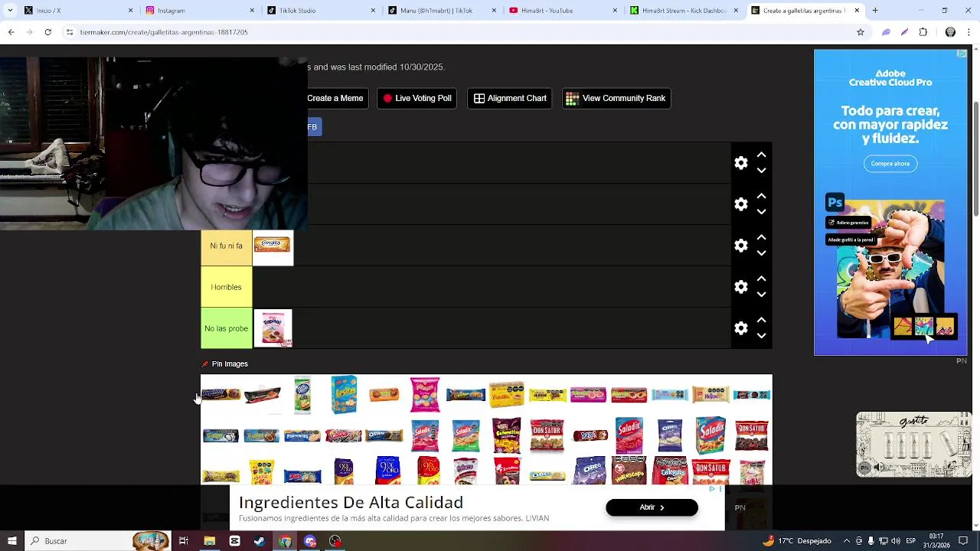Open settings gear for No las probe row

[x=741, y=328]
